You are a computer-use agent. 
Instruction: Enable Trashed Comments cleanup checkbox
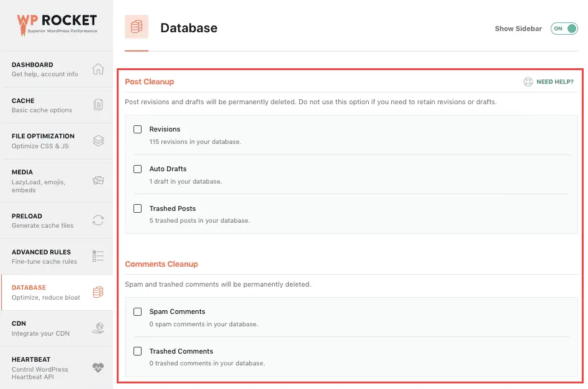[x=138, y=351]
